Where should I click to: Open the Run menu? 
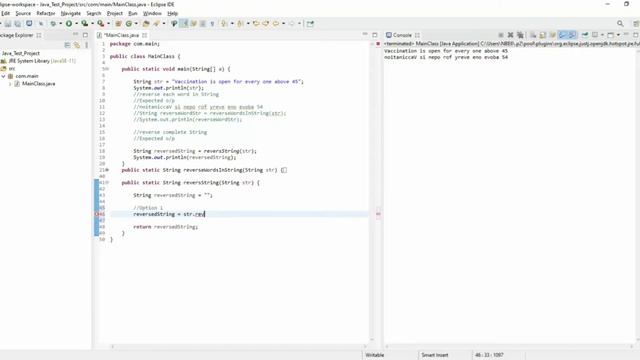(x=133, y=13)
